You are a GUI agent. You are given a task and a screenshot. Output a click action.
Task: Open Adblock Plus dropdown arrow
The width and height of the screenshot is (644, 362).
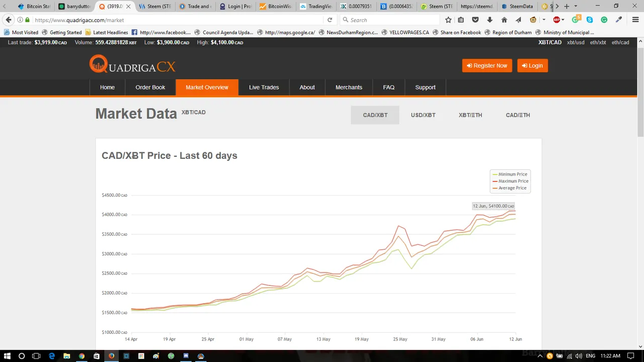[x=564, y=20]
